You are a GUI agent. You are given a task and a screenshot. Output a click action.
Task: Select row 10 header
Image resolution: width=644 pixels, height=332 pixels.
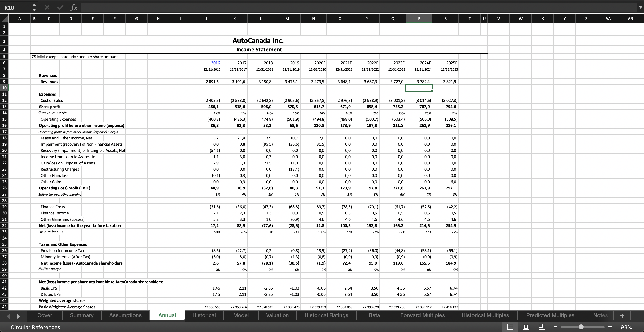[4, 88]
